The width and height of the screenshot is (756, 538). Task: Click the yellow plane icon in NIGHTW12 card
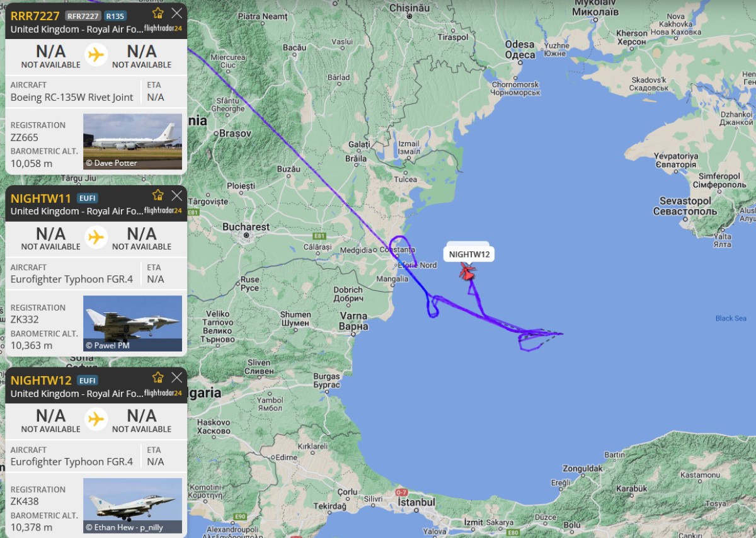pyautogui.click(x=96, y=419)
